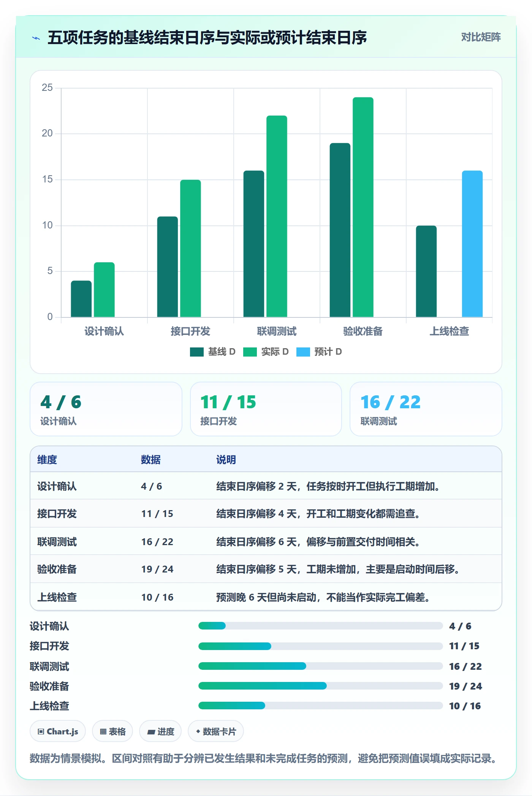Open the 11 / 15 接口开发 summary card
The width and height of the screenshot is (532, 796).
pyautogui.click(x=266, y=409)
